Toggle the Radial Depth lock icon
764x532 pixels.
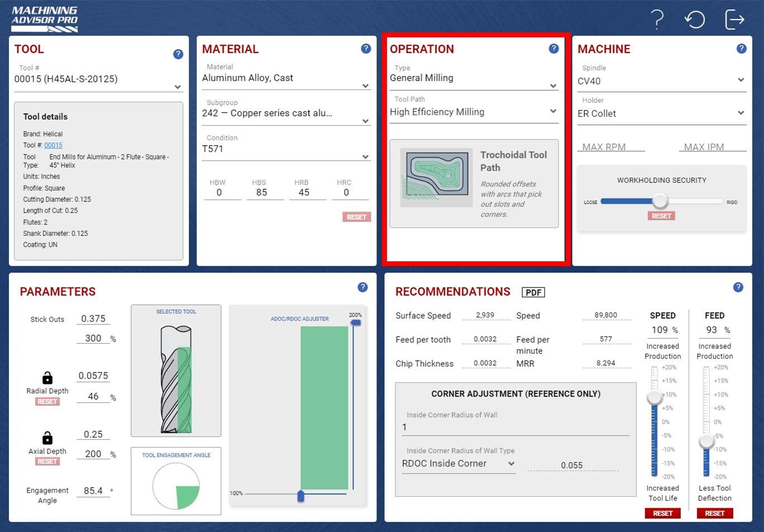click(x=47, y=378)
